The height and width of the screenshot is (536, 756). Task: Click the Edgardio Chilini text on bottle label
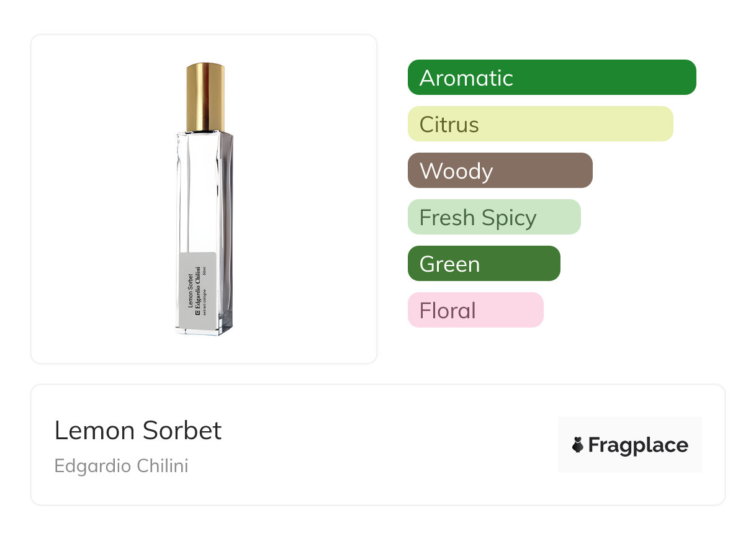coord(199,287)
